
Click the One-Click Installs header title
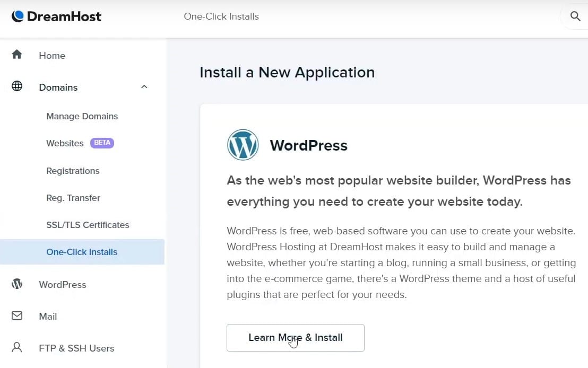(x=221, y=16)
